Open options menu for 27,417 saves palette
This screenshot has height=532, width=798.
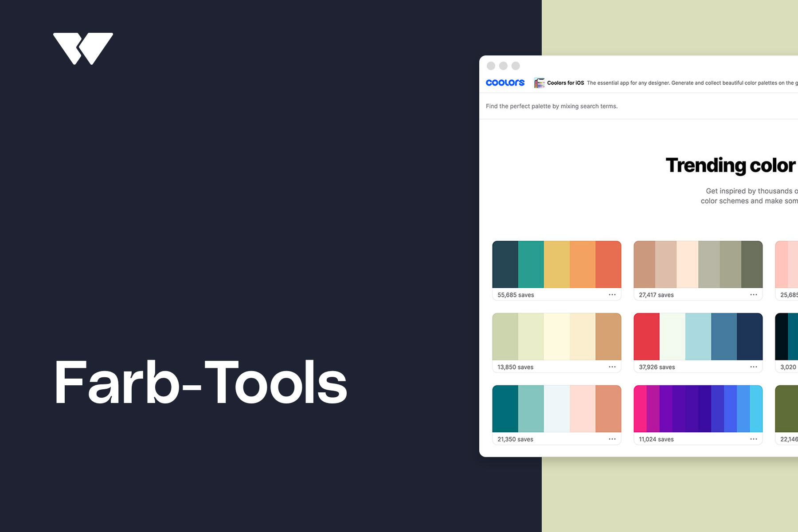coord(754,295)
